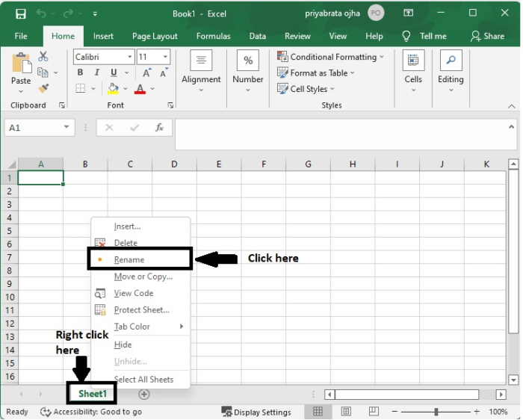Switch to the Formulas tab
The image size is (523, 420).
coord(214,36)
